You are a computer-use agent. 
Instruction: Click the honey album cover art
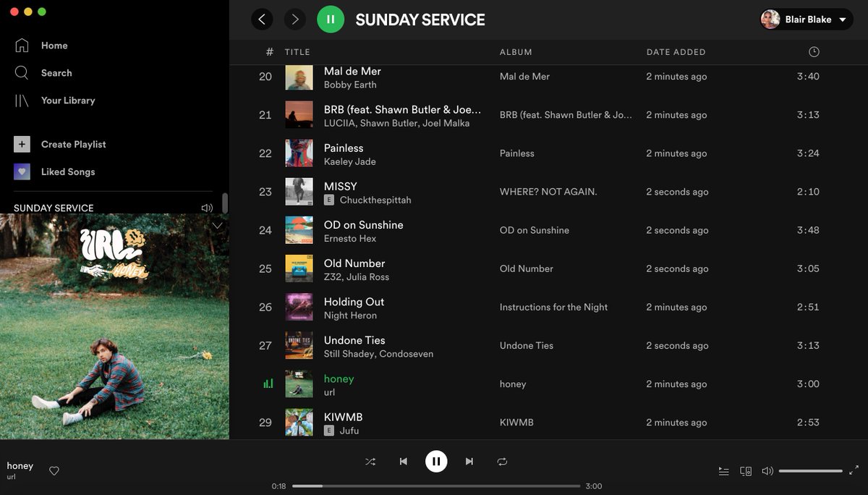point(114,326)
